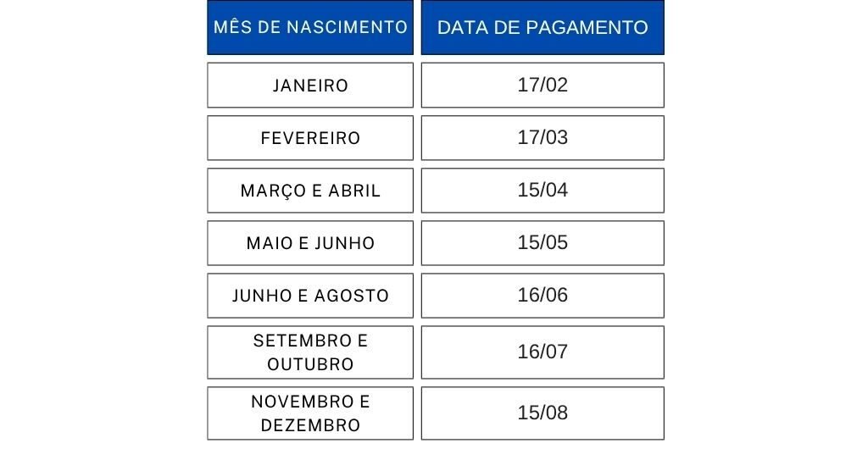868x449 pixels.
Task: Select the JUNHO E AGOSTO cell
Action: point(310,296)
